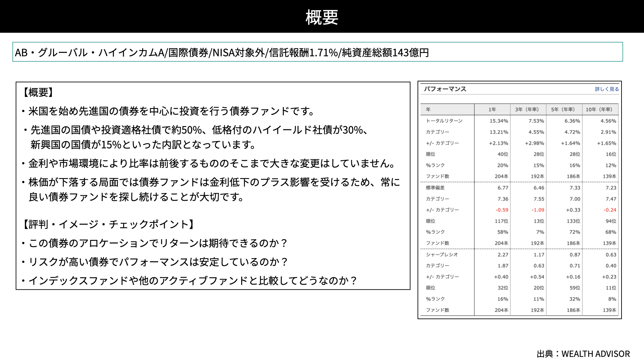Click the red -1.09 value

pos(538,210)
